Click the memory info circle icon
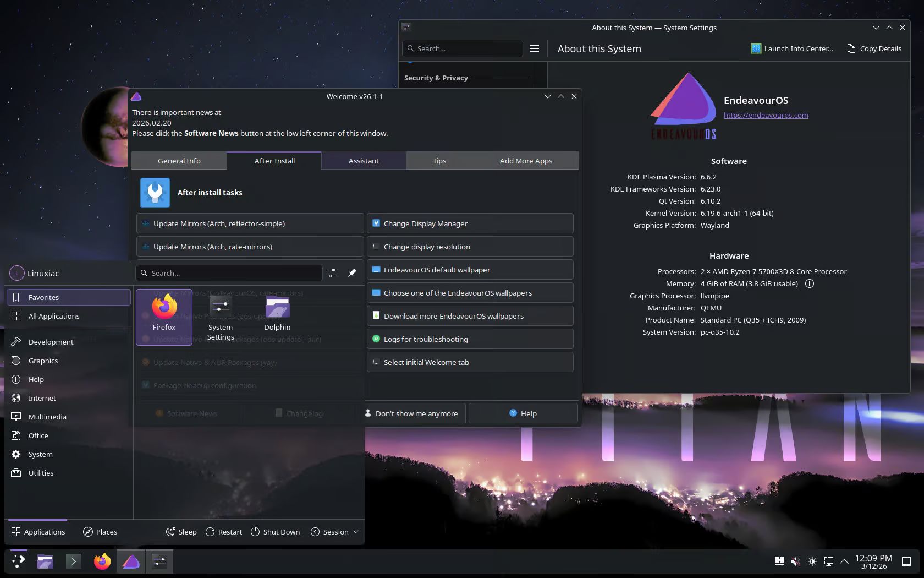The height and width of the screenshot is (578, 924). point(810,283)
